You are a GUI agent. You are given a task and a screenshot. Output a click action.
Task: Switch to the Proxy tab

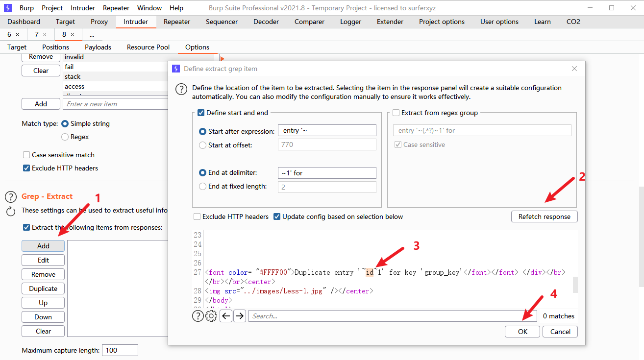[99, 22]
